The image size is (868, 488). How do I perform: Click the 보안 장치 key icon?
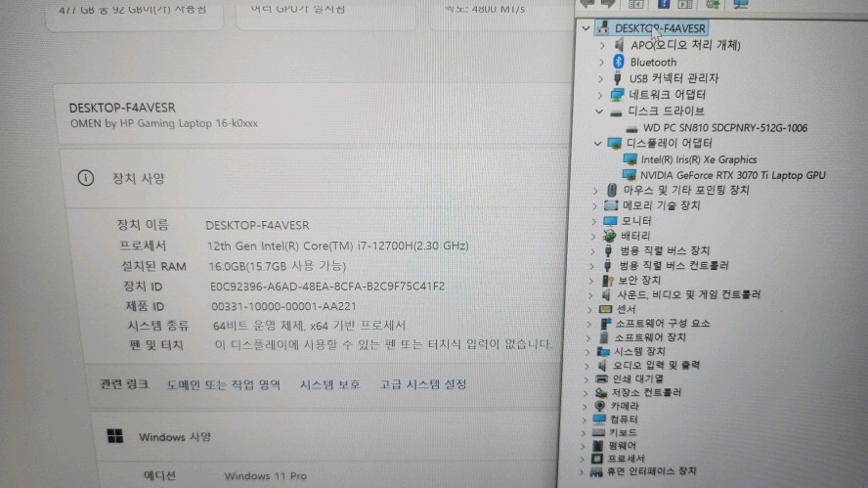(607, 281)
